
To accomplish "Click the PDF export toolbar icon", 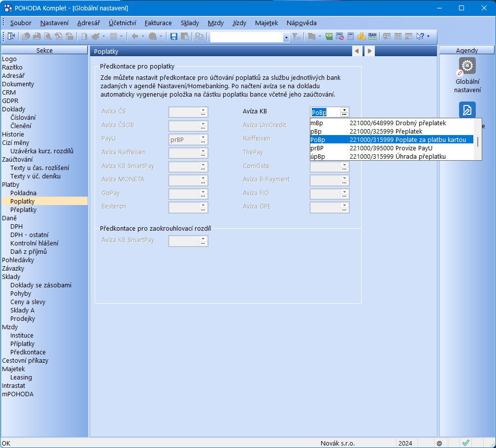I will coord(59,36).
